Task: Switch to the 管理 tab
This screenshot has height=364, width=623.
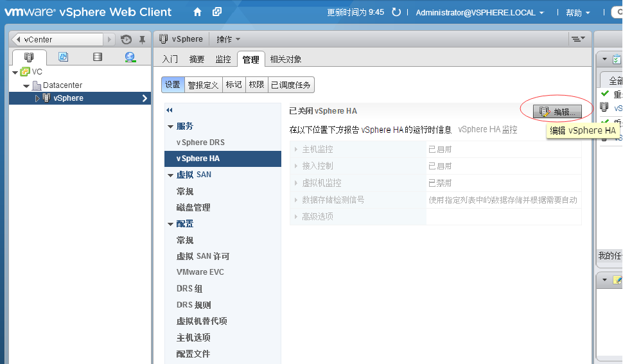Action: pyautogui.click(x=250, y=60)
